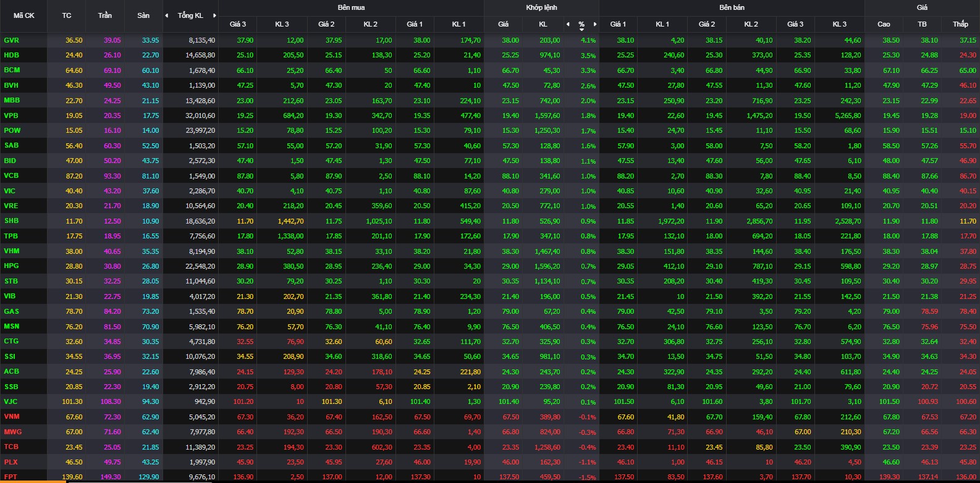The image size is (980, 483).
Task: Open the red PLX ticker
Action: [x=11, y=461]
